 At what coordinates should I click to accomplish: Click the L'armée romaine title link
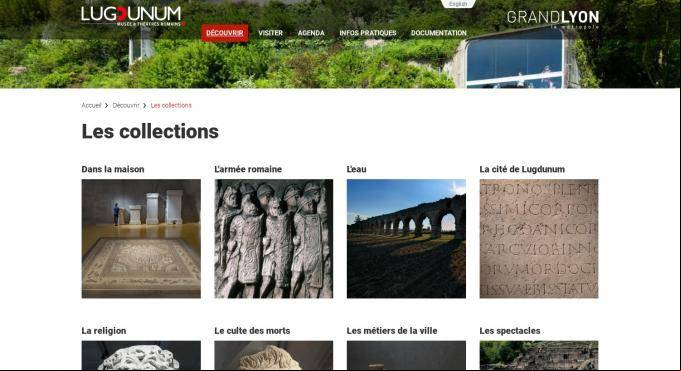[x=248, y=169]
